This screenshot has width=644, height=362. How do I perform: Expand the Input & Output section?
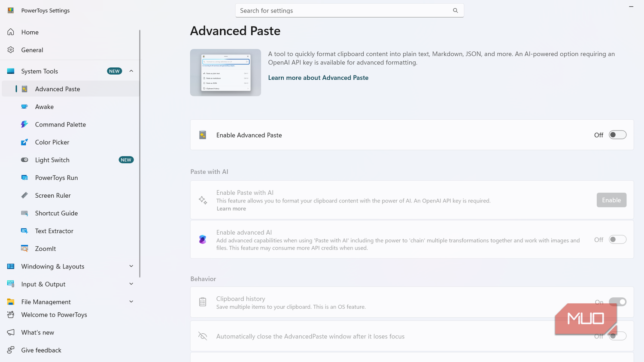pyautogui.click(x=131, y=284)
